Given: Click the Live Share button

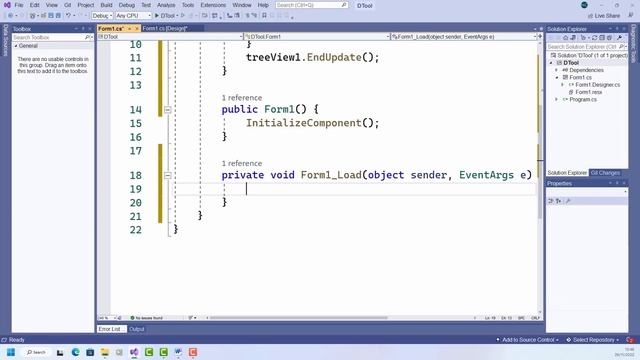Looking at the screenshot, I should pyautogui.click(x=604, y=16).
